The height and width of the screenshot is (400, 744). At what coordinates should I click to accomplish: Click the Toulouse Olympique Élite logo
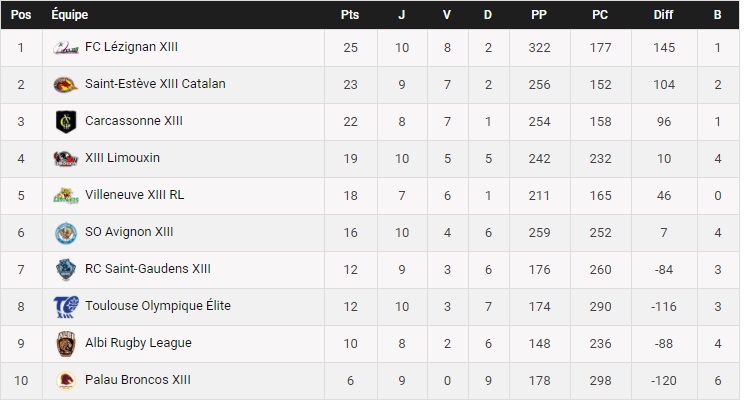(x=66, y=306)
